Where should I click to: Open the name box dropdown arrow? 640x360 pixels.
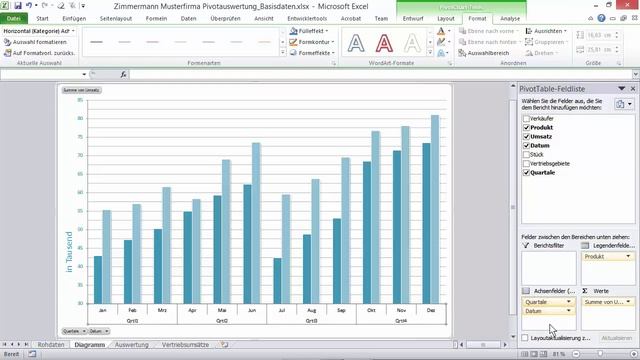tap(84, 74)
